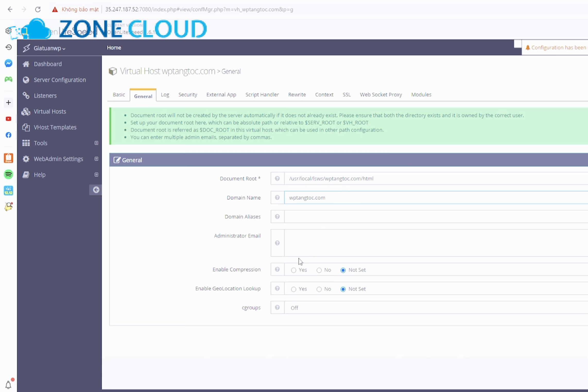This screenshot has height=392, width=588.
Task: Expand the Help menu section
Action: 96,175
